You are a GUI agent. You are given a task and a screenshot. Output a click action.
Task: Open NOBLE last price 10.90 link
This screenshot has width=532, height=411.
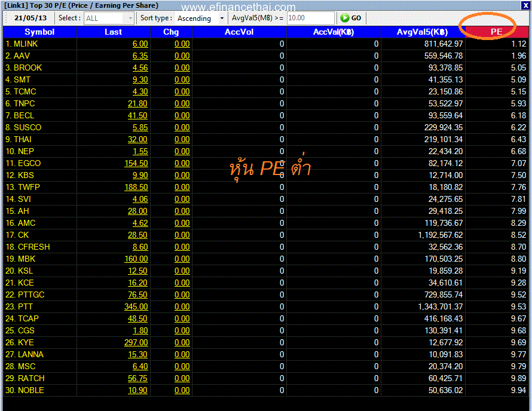(x=137, y=390)
